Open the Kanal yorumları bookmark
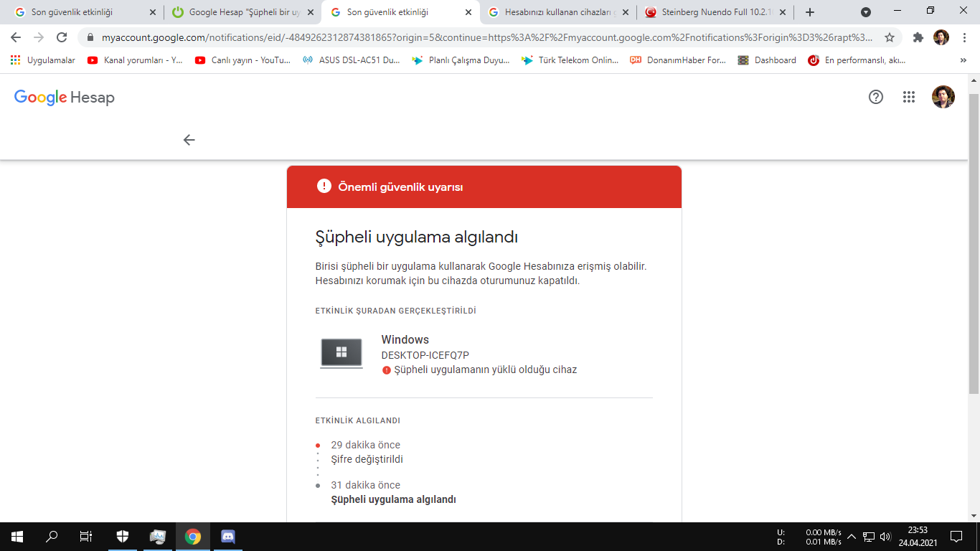This screenshot has height=551, width=980. (135, 60)
